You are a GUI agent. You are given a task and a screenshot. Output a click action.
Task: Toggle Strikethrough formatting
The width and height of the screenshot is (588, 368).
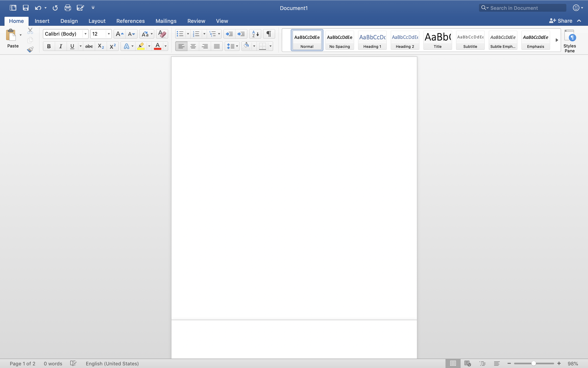(x=89, y=46)
